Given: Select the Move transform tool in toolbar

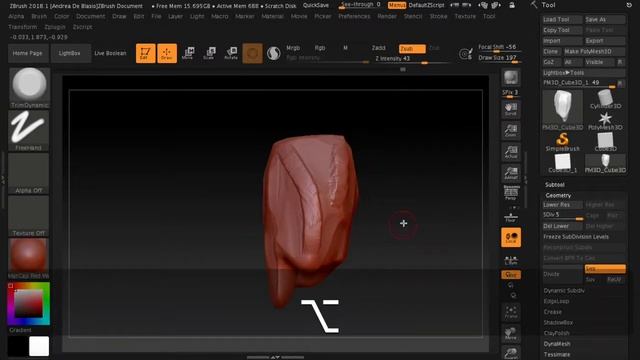Looking at the screenshot, I should click(188, 53).
